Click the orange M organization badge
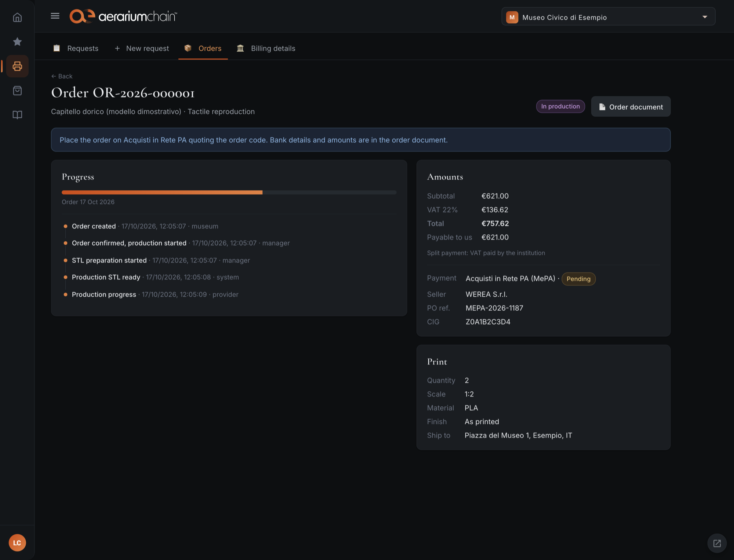Viewport: 734px width, 560px height. tap(512, 17)
